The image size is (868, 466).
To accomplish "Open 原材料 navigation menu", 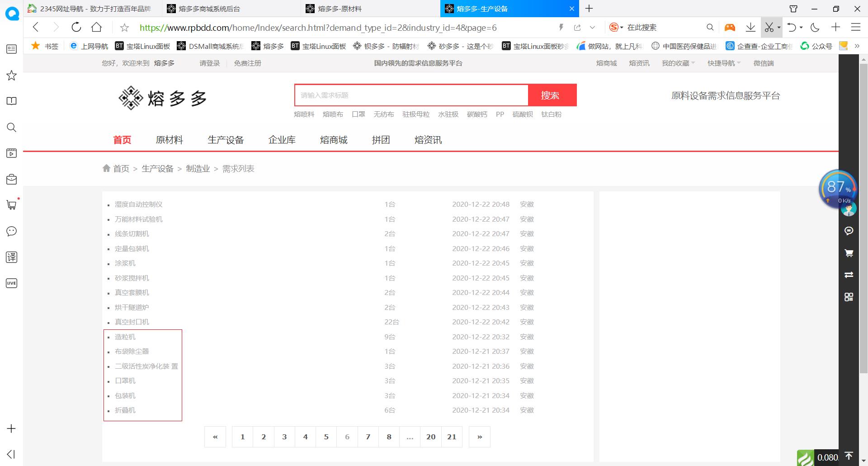I will tap(170, 140).
